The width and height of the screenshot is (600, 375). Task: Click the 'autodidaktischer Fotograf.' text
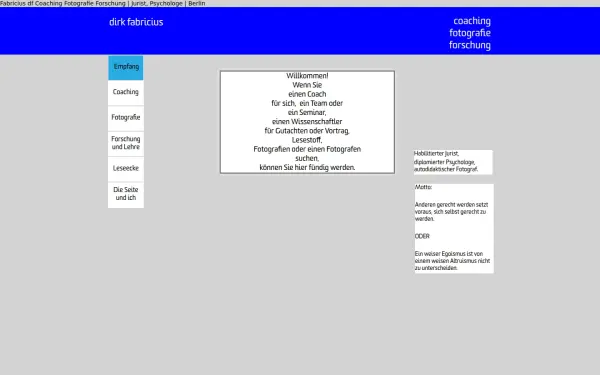click(x=446, y=169)
